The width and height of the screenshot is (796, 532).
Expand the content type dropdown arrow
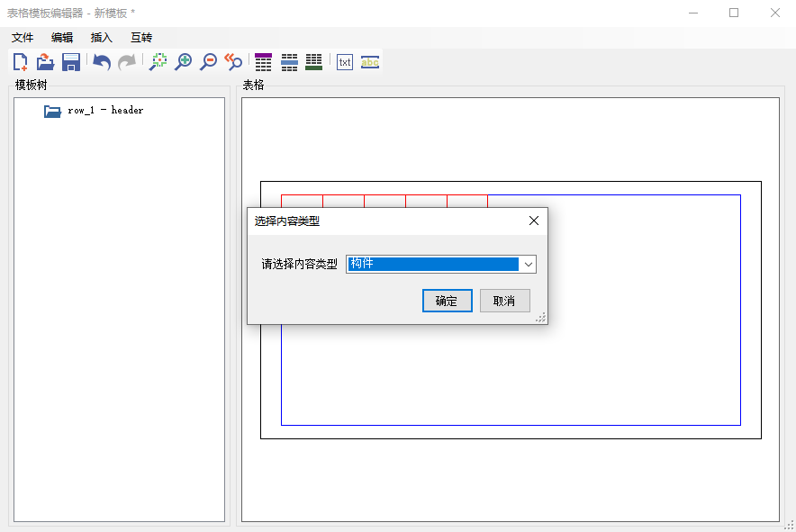click(528, 264)
